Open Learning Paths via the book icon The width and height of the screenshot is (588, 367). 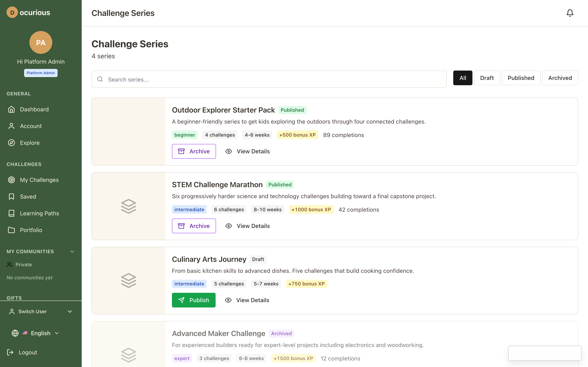click(11, 213)
